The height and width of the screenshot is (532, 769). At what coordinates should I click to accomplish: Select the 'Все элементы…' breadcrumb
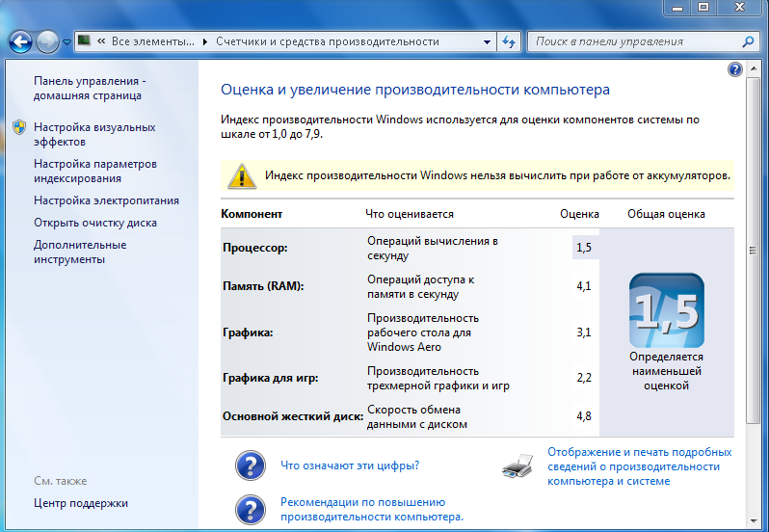click(x=152, y=41)
